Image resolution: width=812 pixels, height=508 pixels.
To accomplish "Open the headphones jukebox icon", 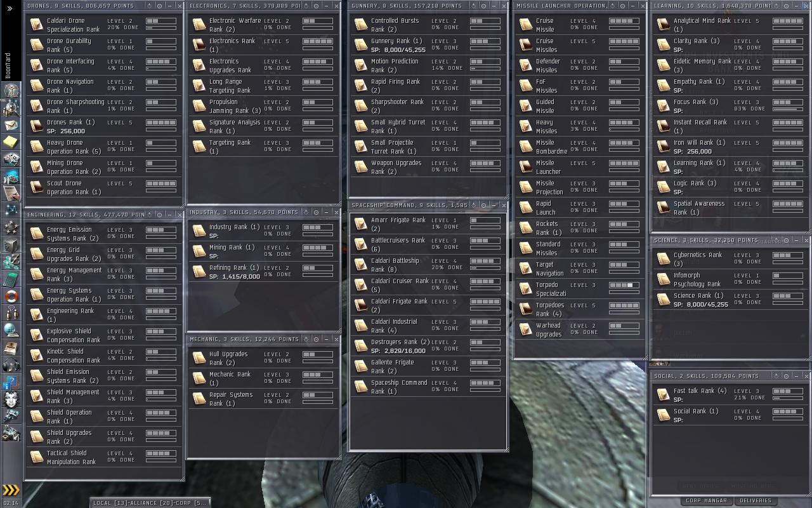I will point(11,364).
